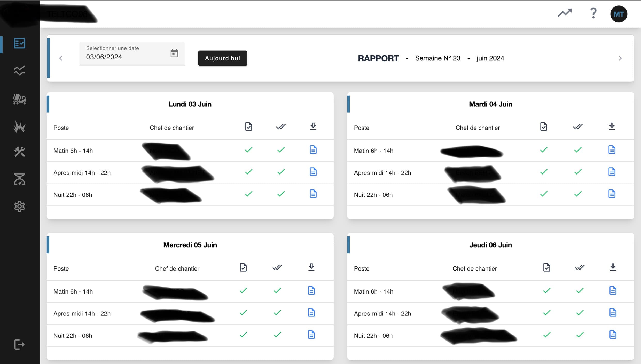Image resolution: width=641 pixels, height=364 pixels.
Task: Click download column header in Mardi 04 Juin
Action: click(612, 126)
